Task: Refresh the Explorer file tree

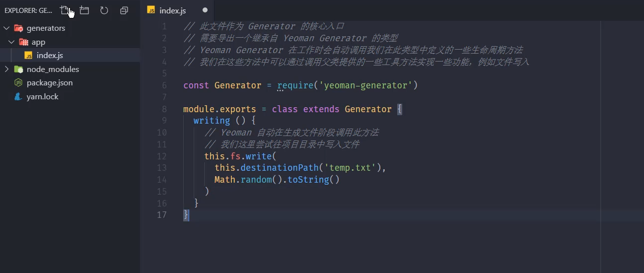Action: (x=104, y=10)
